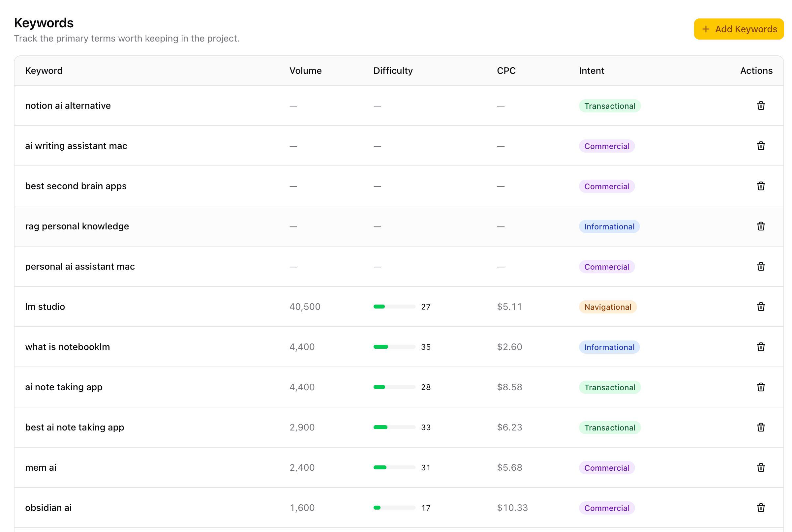The width and height of the screenshot is (792, 532).
Task: Delete the 'rag personal knowledge' keyword
Action: point(761,226)
